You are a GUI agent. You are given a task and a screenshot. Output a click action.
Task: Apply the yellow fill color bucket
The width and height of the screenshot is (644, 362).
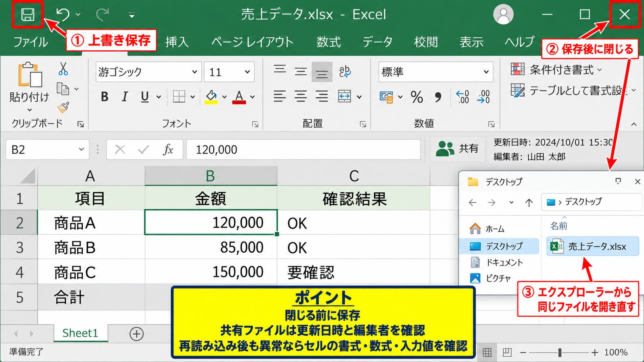(211, 97)
